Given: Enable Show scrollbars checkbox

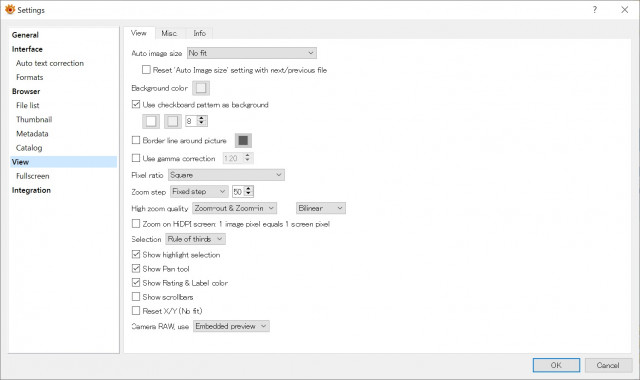Looking at the screenshot, I should pyautogui.click(x=136, y=297).
